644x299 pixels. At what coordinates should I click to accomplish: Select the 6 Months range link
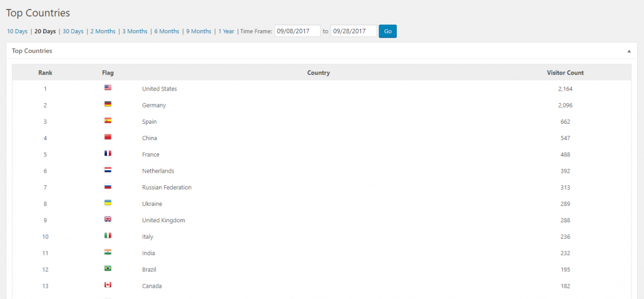coord(167,31)
